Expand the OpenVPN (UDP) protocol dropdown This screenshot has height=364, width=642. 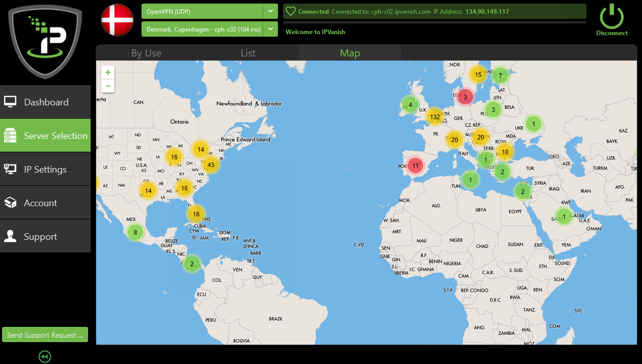[270, 11]
